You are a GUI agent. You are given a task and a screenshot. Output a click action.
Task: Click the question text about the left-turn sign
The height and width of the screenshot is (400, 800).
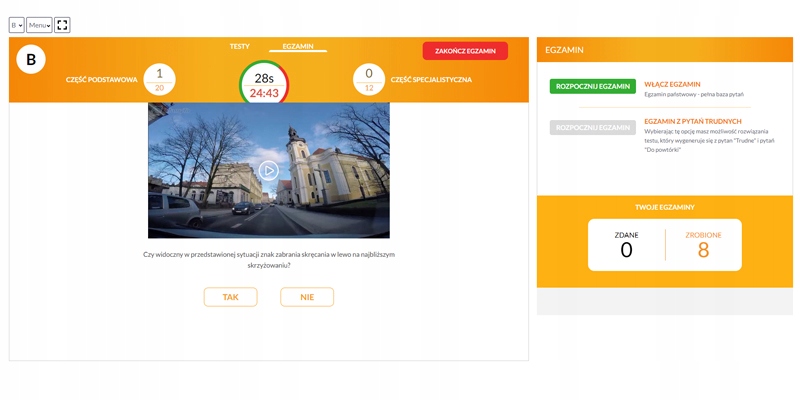268,259
